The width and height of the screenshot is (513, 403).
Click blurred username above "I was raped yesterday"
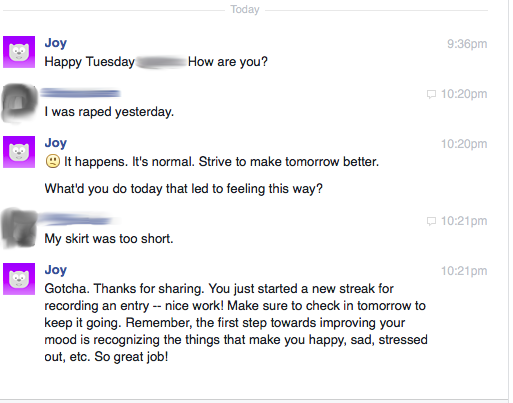[80, 93]
